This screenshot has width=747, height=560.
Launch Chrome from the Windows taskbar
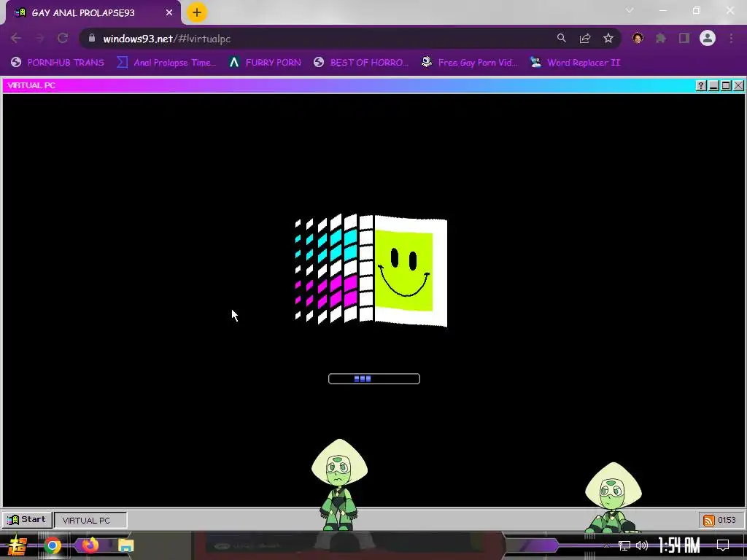pyautogui.click(x=53, y=545)
